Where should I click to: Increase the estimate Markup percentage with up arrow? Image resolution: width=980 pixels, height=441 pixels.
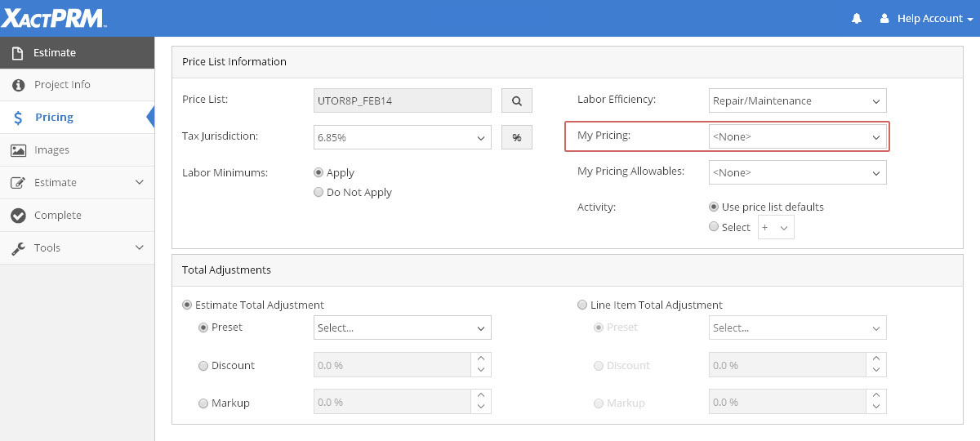(x=481, y=396)
